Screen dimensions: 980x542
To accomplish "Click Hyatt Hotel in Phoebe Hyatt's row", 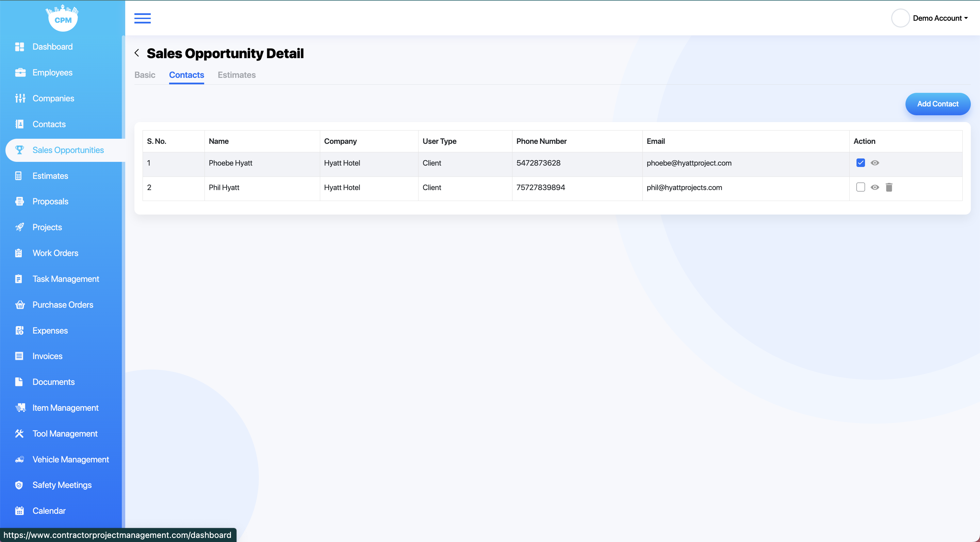I will point(342,163).
